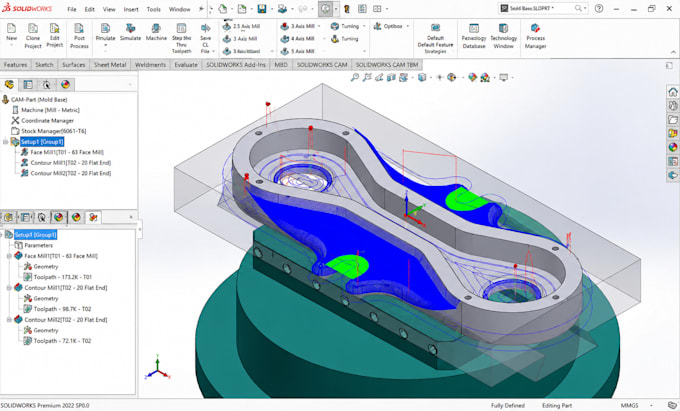Click the Save icon in the title bar
Image resolution: width=680 pixels, height=411 pixels.
pyautogui.click(x=262, y=9)
